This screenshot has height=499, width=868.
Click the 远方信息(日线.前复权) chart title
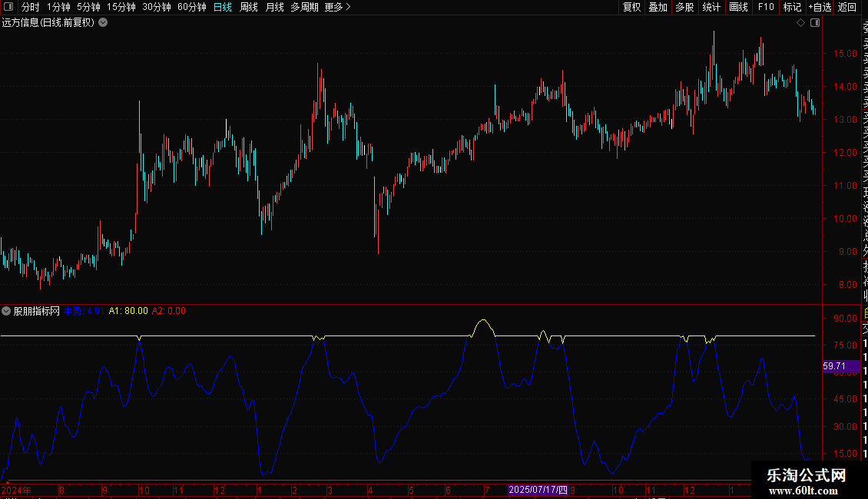[x=48, y=22]
